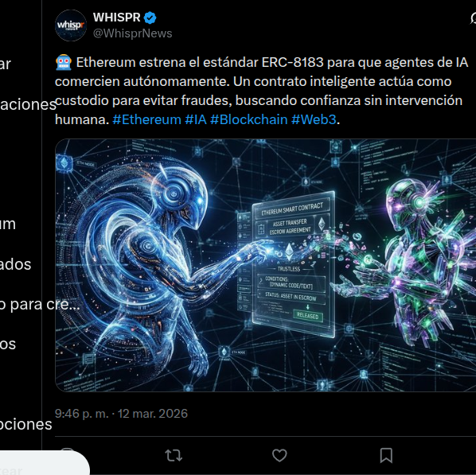Select the Premium sidebar item
Image resolution: width=476 pixels, height=475 pixels.
8,224
